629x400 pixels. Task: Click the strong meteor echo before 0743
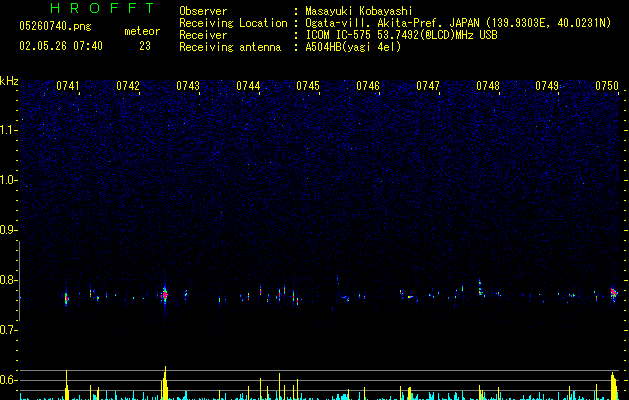click(x=164, y=295)
